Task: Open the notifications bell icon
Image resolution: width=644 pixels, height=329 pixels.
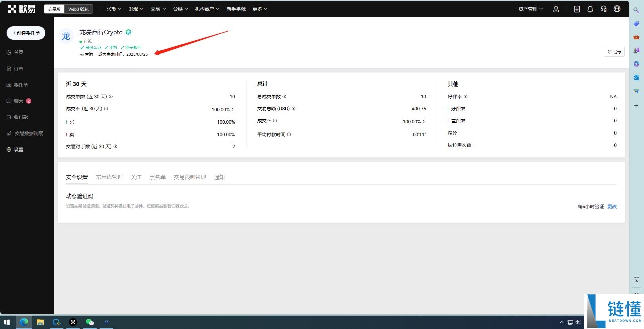Action: coord(590,9)
